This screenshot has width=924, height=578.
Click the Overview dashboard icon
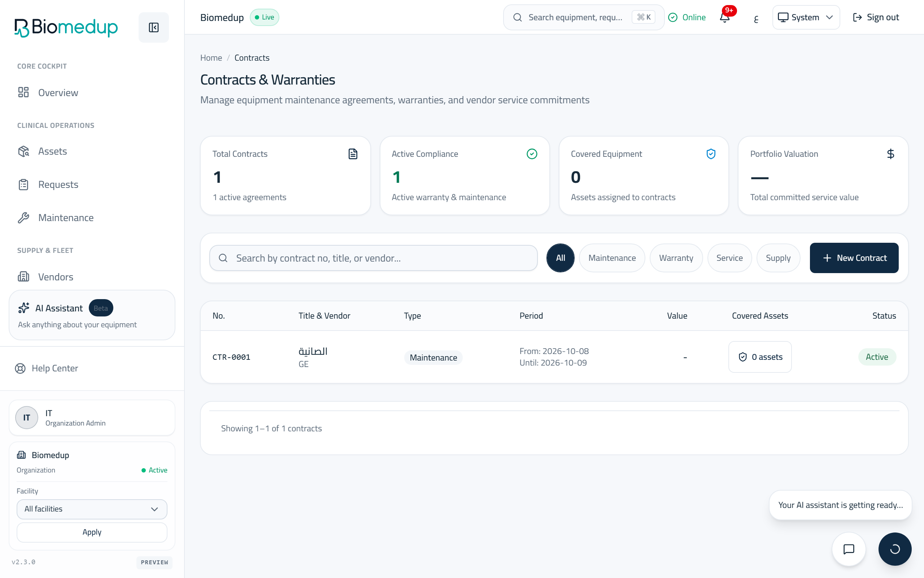(x=23, y=92)
